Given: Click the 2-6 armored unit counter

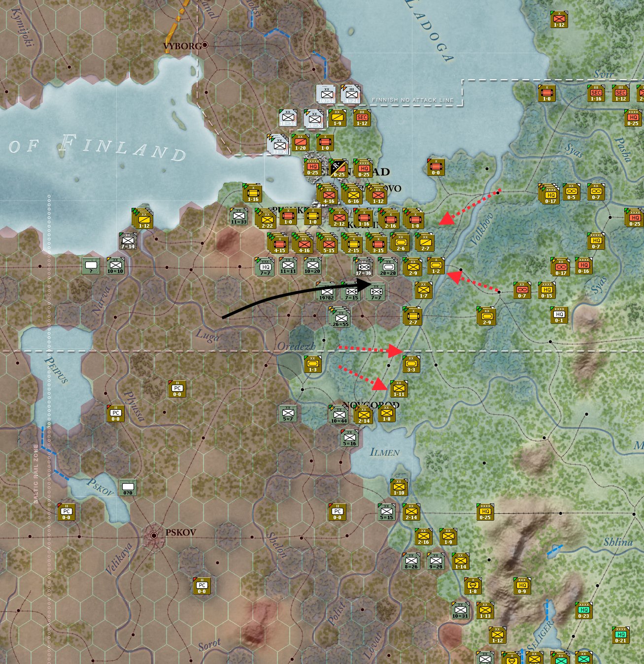Looking at the screenshot, I should pyautogui.click(x=400, y=242).
